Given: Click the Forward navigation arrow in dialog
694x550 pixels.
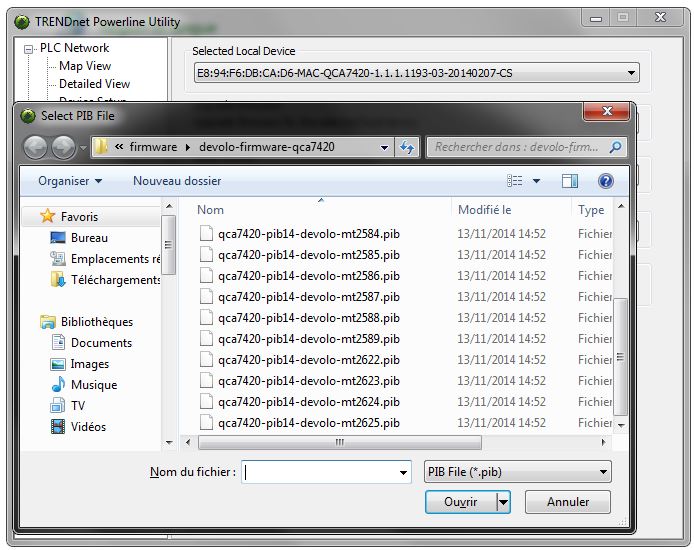Looking at the screenshot, I should coord(64,147).
